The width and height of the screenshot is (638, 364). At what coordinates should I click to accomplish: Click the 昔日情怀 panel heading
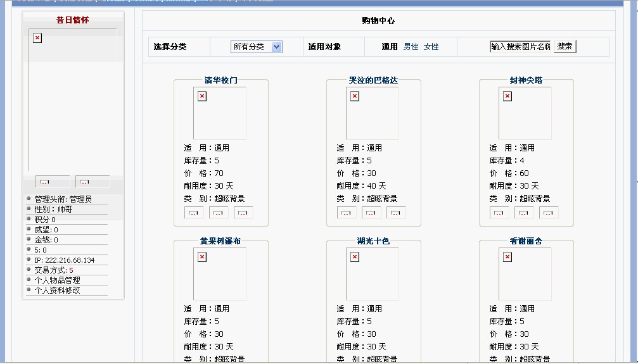click(72, 20)
